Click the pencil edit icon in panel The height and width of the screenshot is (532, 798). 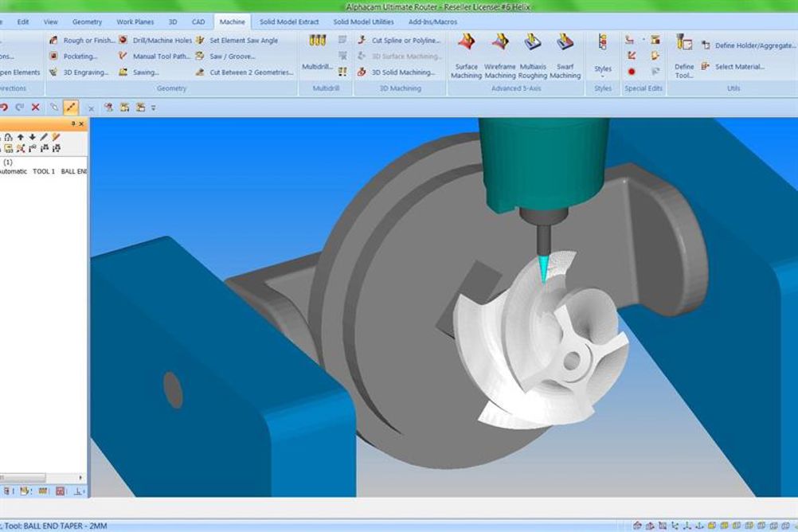point(45,138)
